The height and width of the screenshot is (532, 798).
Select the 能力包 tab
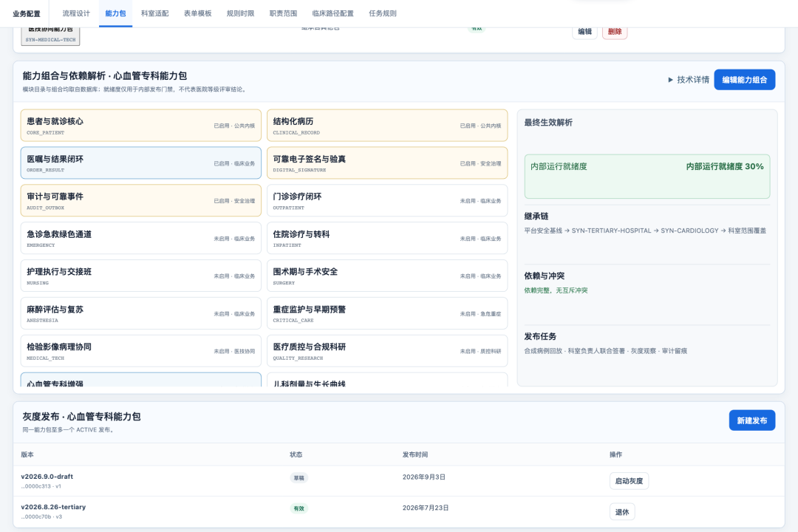point(115,14)
